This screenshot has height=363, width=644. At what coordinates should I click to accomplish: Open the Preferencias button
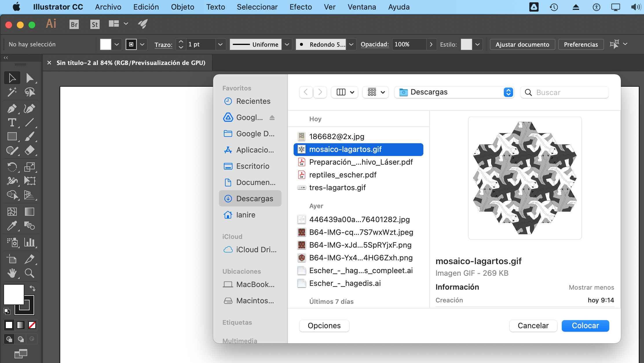581,44
